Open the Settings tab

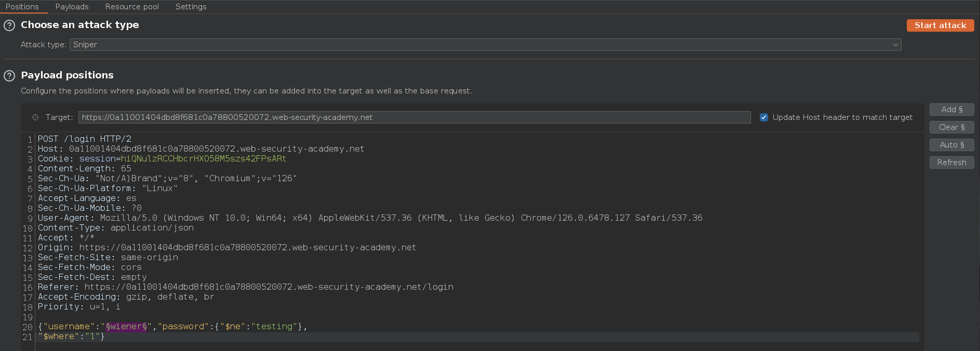(191, 7)
